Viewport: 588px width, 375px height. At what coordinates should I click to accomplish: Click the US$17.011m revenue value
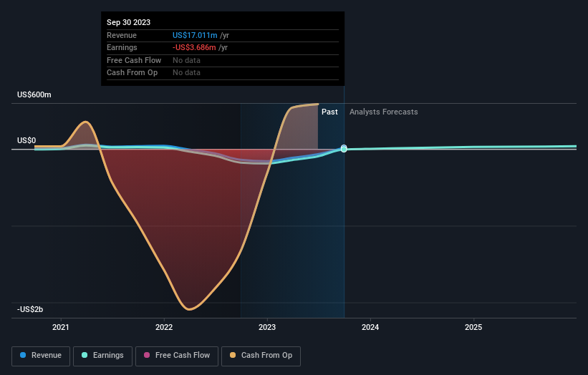coord(195,35)
